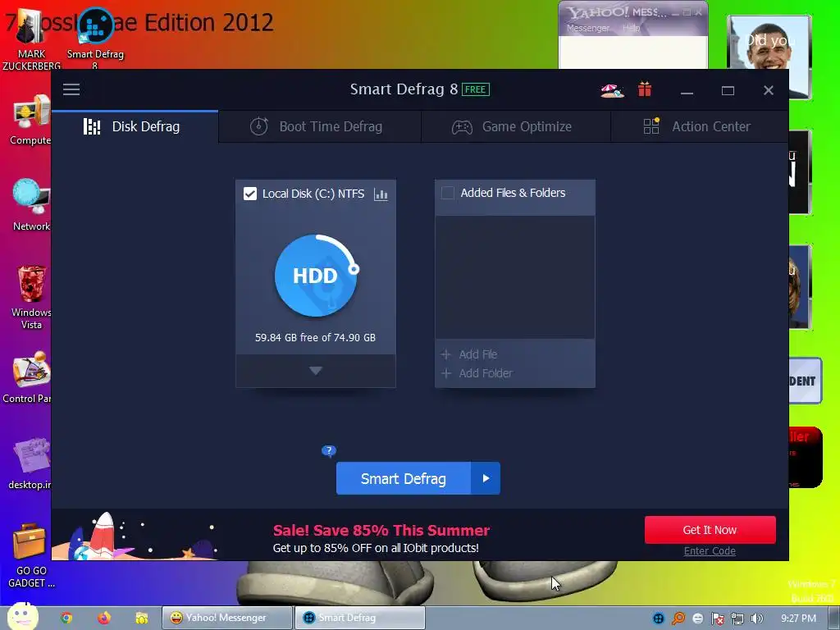
Task: Launch Chrome from the taskbar
Action: coord(66,618)
